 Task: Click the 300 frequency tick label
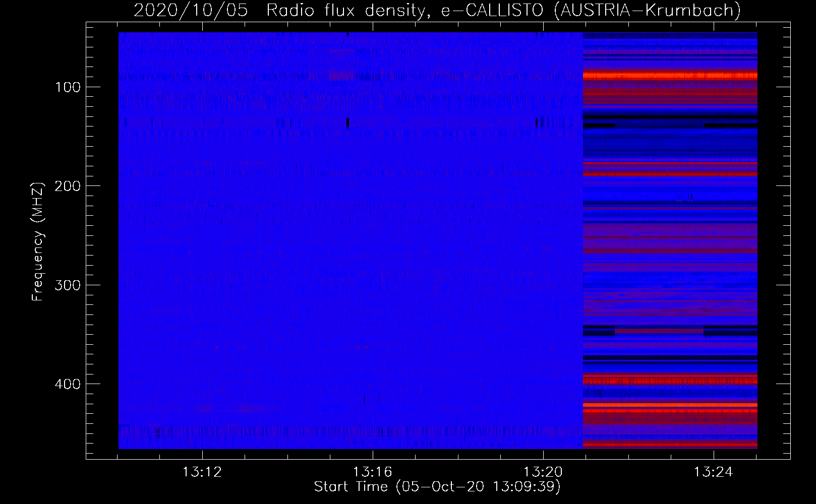(x=68, y=285)
